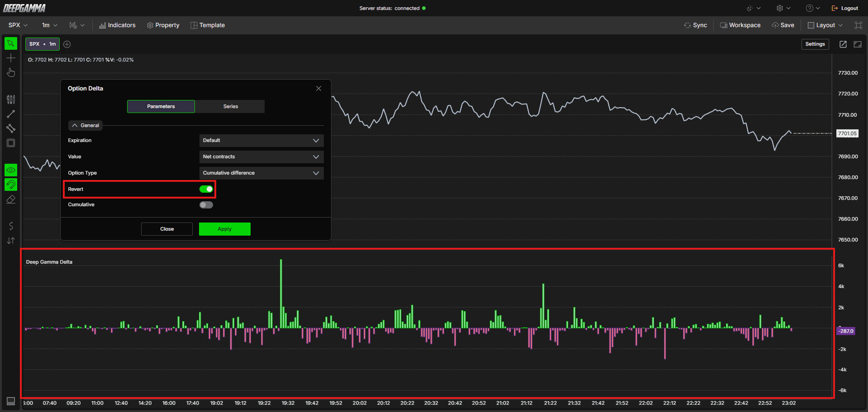Click the Close button in dialog

167,229
